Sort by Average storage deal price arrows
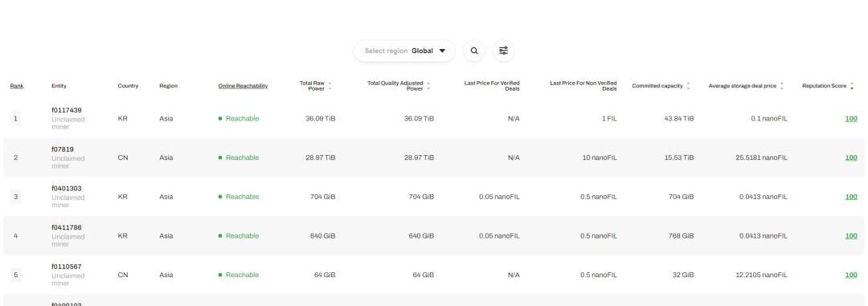 click(782, 86)
